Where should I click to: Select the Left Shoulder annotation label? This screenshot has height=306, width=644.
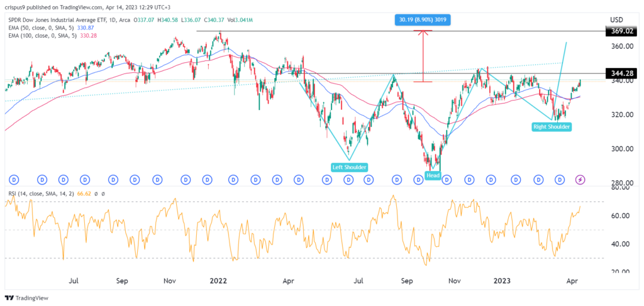(349, 167)
